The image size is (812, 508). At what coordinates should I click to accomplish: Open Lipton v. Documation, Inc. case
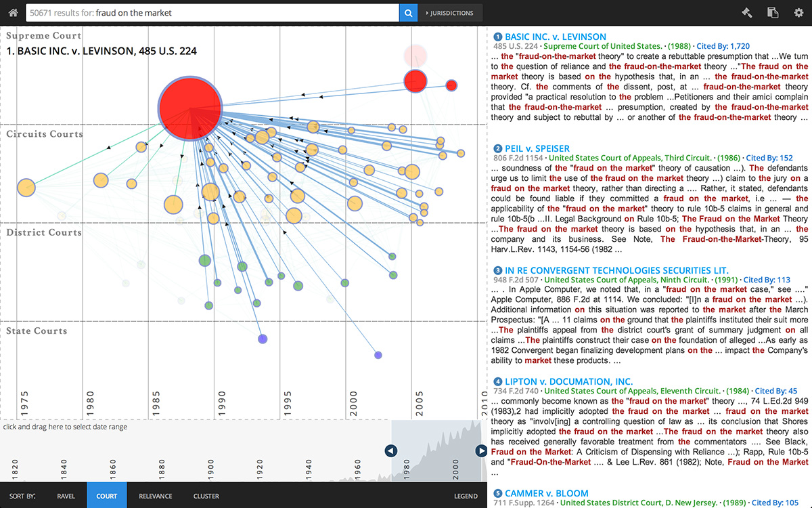pyautogui.click(x=568, y=381)
